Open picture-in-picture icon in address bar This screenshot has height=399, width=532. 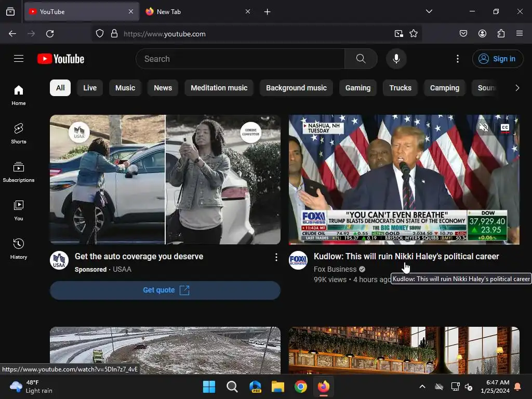point(398,34)
